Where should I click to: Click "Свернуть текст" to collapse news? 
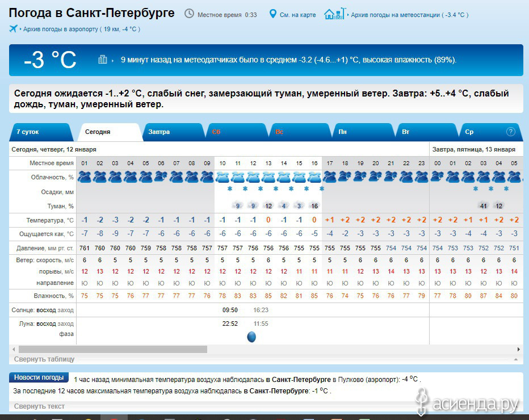coord(39,406)
